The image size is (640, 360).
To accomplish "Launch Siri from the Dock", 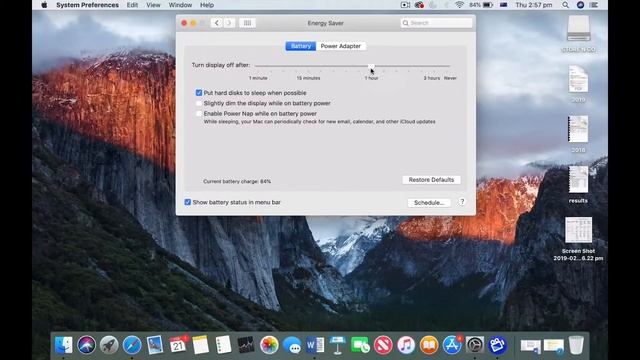I will point(87,345).
